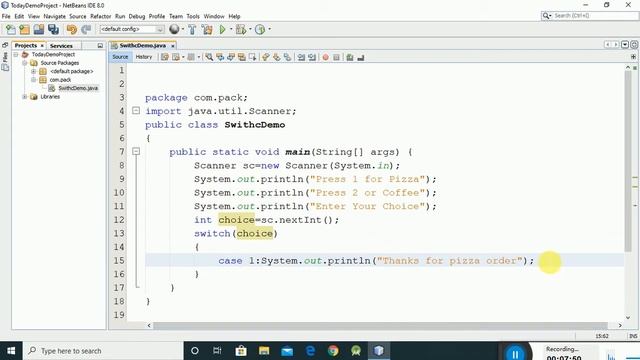
Task: Open the Tools menu
Action: 193,16
